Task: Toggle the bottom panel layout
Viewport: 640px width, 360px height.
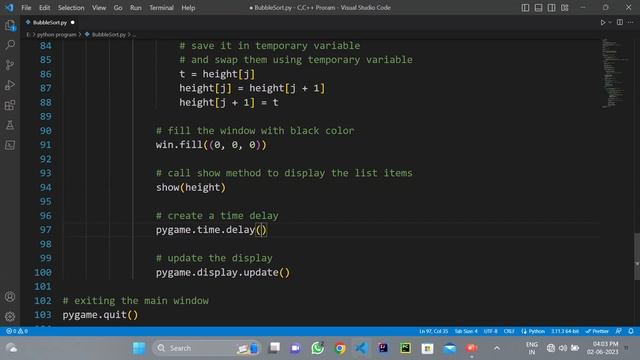Action: (x=538, y=8)
